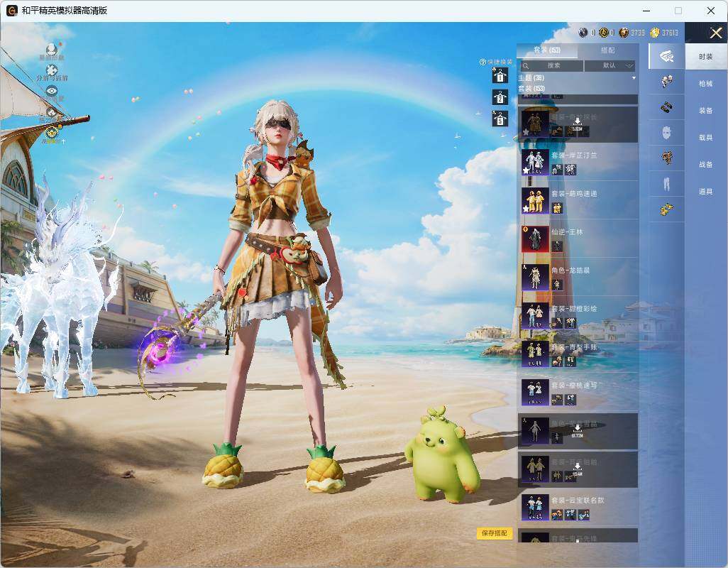The image size is (728, 568).
Task: Select the 套装-岸芷汀兰 outfit thumbnail
Action: point(535,162)
